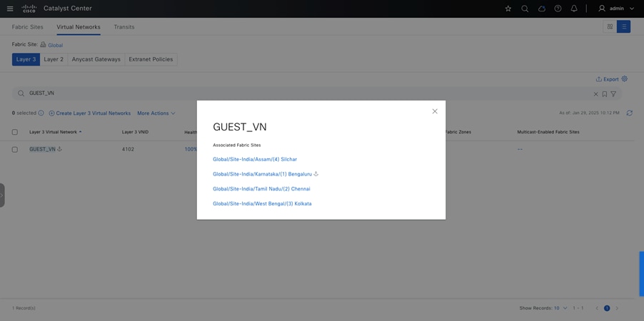Click the GUEST_VN name in the table
This screenshot has height=321, width=644.
[x=42, y=149]
